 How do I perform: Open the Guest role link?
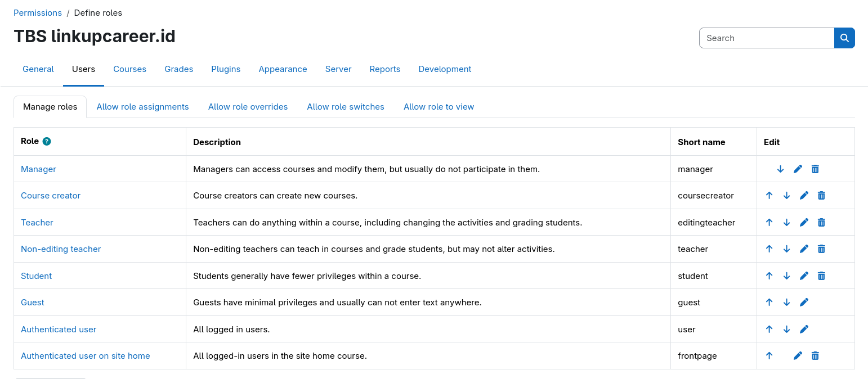point(33,303)
